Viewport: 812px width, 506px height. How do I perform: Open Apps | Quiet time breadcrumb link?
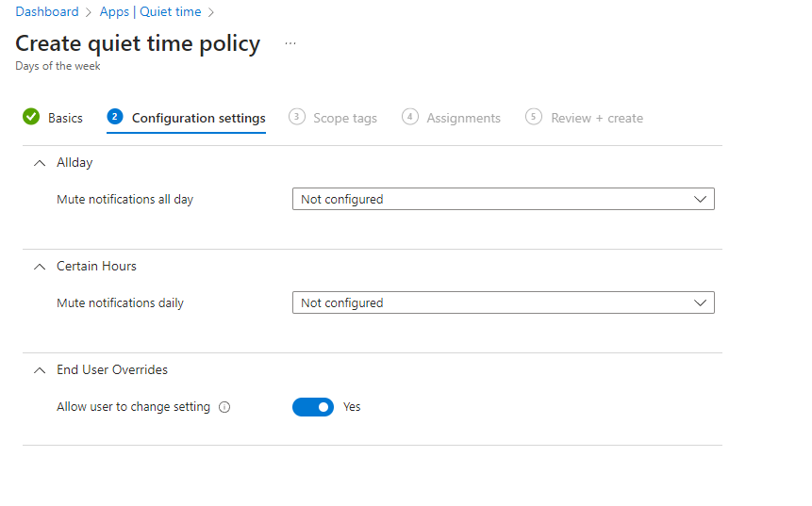[x=151, y=12]
